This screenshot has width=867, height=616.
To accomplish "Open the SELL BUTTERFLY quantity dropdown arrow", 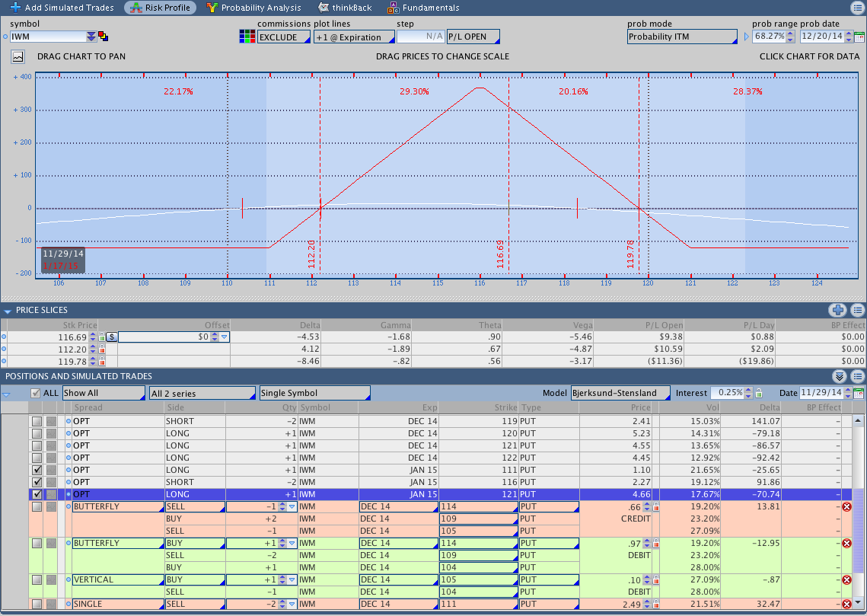I will [292, 506].
